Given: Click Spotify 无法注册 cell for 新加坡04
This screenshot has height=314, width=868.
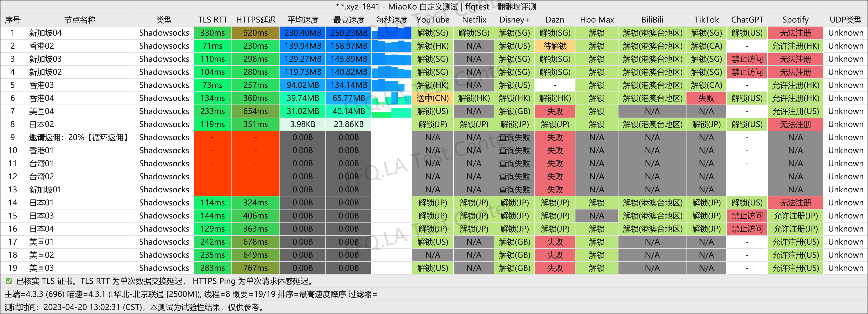Looking at the screenshot, I should (x=795, y=33).
